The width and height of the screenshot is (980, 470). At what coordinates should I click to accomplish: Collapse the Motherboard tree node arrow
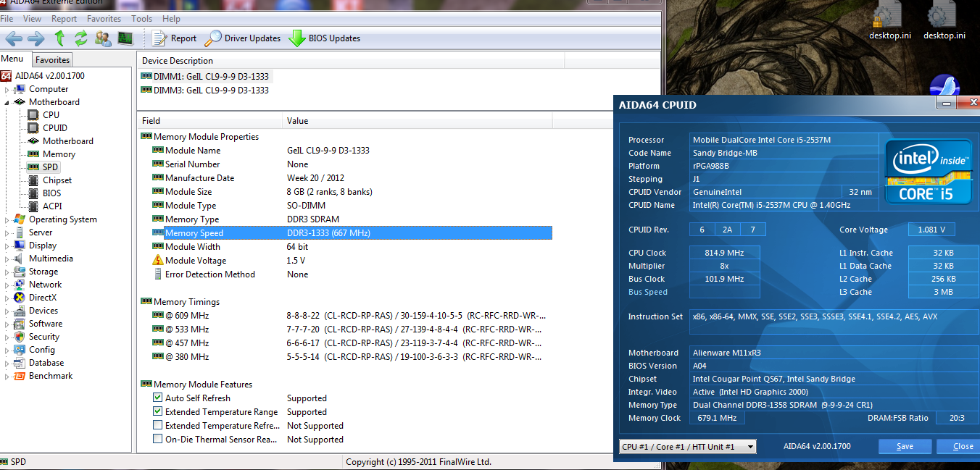7,102
